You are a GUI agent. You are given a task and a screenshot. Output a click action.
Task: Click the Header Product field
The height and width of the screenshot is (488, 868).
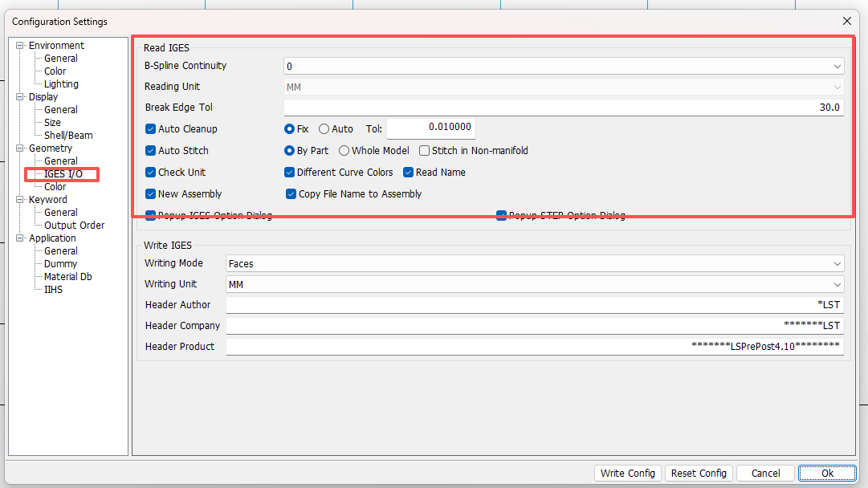pyautogui.click(x=535, y=347)
